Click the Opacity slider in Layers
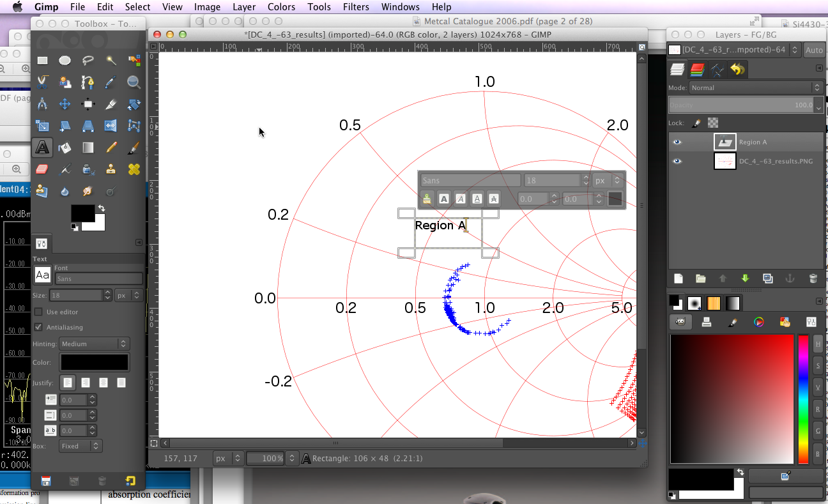This screenshot has height=504, width=828. pos(740,105)
